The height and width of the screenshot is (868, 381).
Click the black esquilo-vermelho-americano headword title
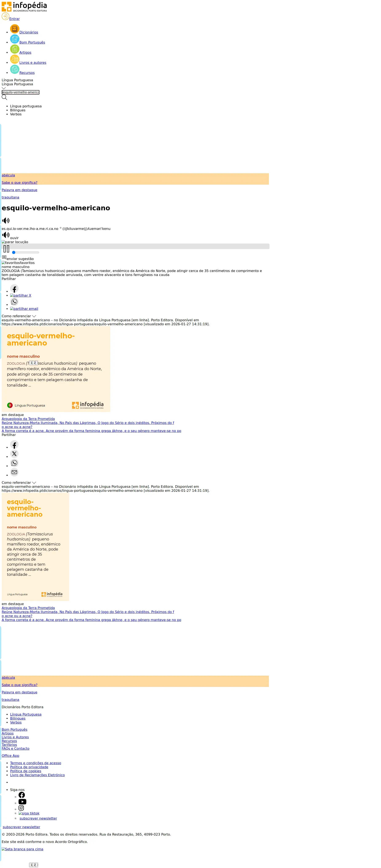(x=56, y=208)
